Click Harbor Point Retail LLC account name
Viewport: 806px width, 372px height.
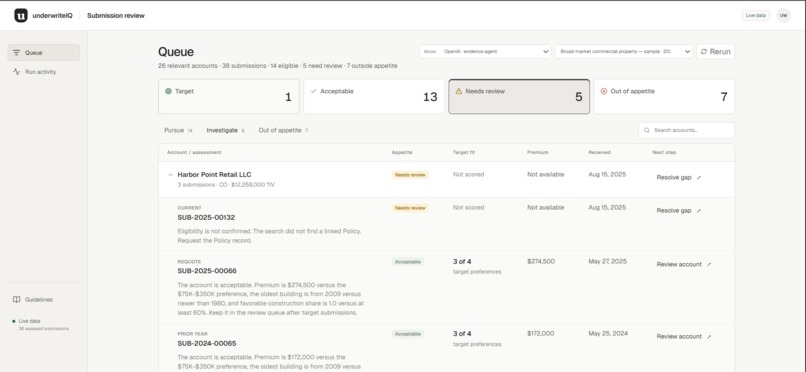click(x=214, y=175)
